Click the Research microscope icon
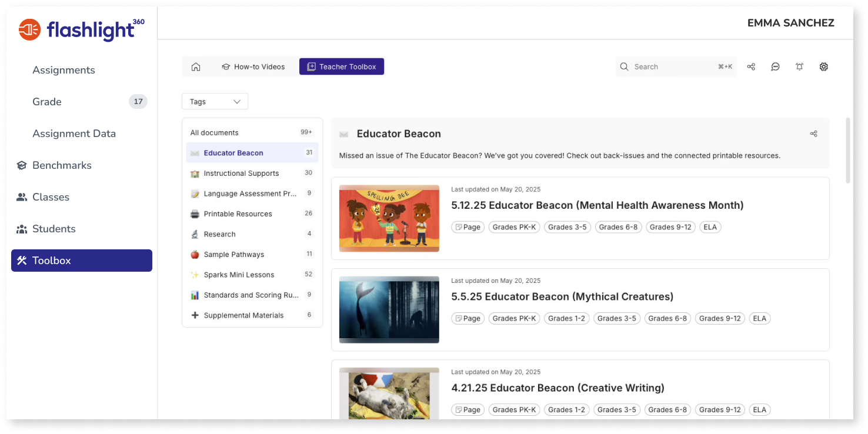Image resolution: width=868 pixels, height=434 pixels. pos(195,234)
